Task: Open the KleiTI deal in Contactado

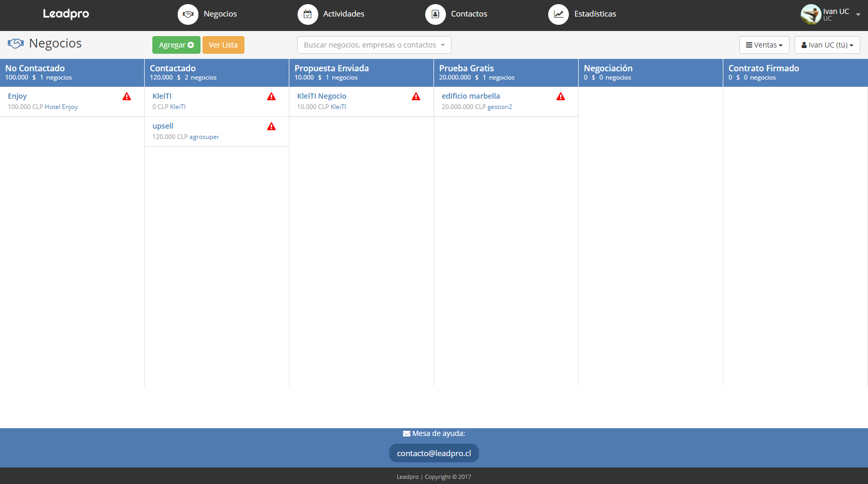Action: coord(162,96)
